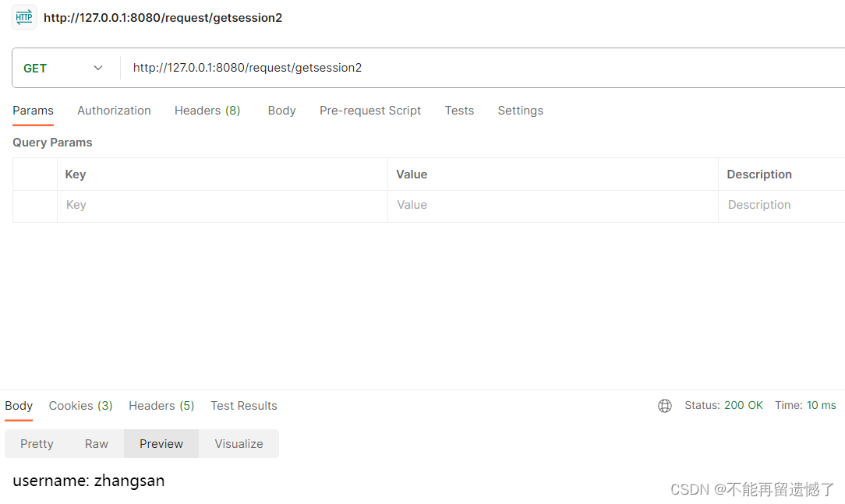Click the Time: 10 ms indicator
Viewport: 845px width, 504px height.
[806, 405]
